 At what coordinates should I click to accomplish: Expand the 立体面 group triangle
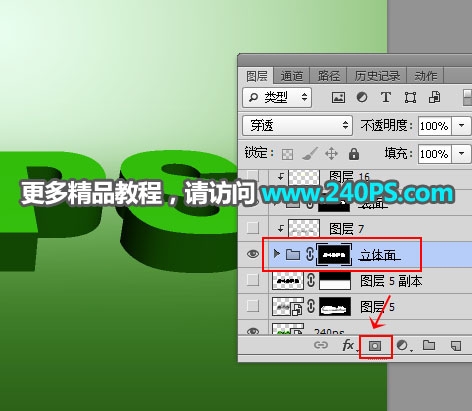click(x=276, y=254)
